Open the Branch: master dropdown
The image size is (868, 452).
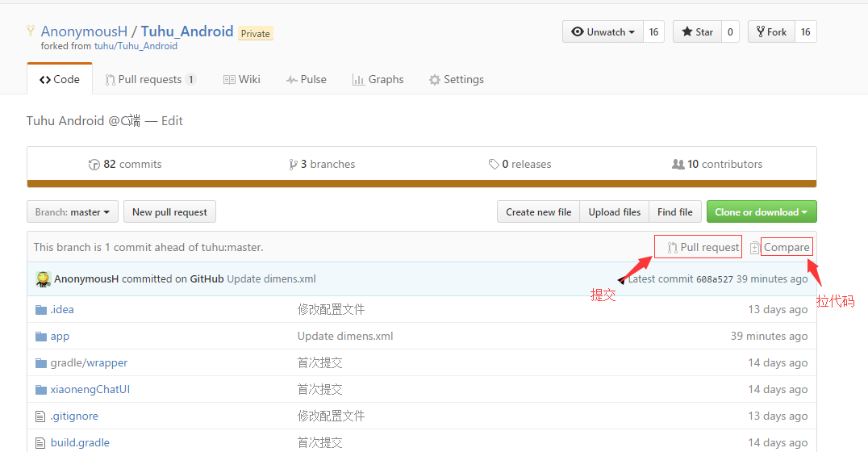(73, 211)
